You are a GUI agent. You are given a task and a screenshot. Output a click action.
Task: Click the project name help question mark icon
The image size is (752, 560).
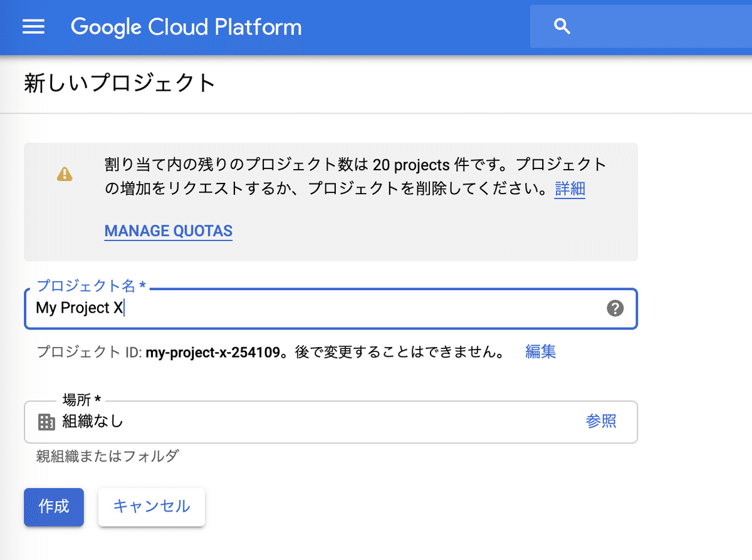pos(615,308)
